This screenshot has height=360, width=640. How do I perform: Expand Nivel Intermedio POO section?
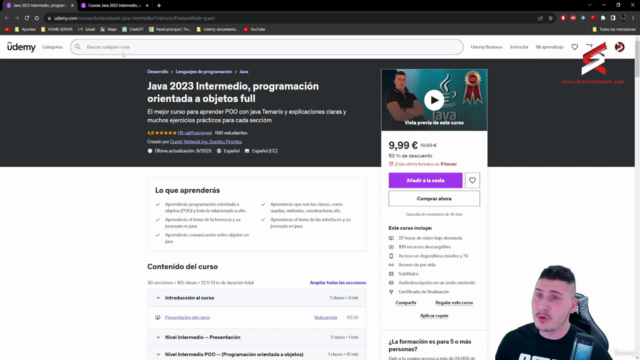click(x=257, y=354)
